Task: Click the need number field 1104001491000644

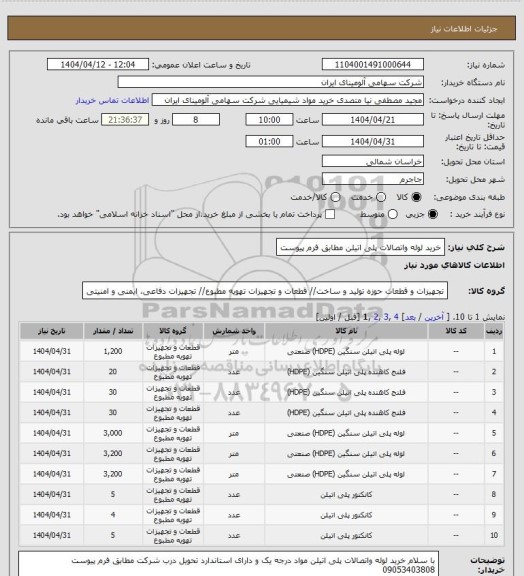Action: coord(373,64)
